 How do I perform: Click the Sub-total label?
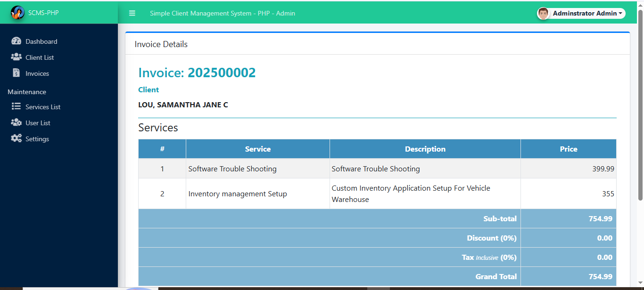(x=500, y=218)
